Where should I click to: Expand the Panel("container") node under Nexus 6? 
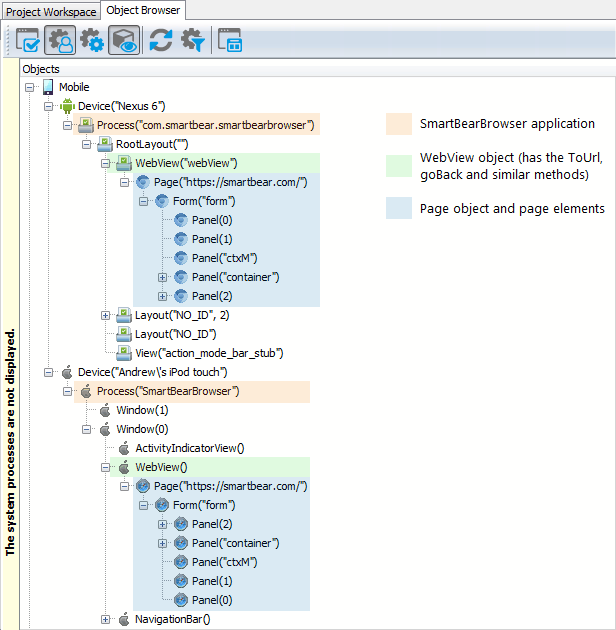(x=163, y=277)
